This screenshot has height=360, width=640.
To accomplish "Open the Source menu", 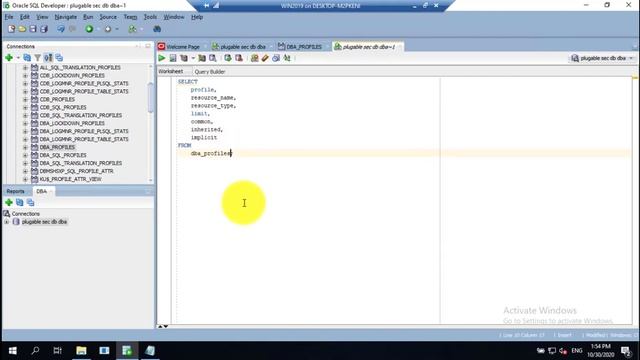I will [x=108, y=17].
